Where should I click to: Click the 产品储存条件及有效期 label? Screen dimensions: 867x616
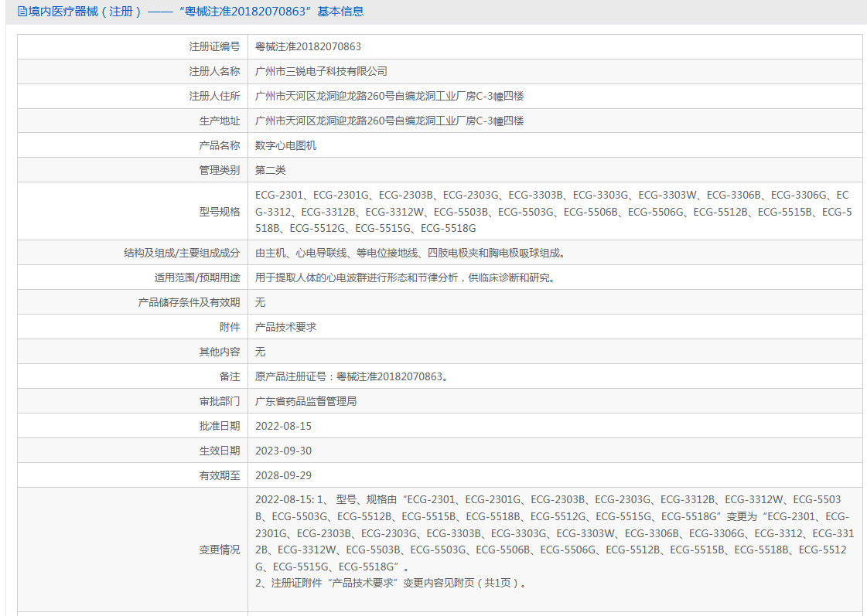[x=189, y=303]
